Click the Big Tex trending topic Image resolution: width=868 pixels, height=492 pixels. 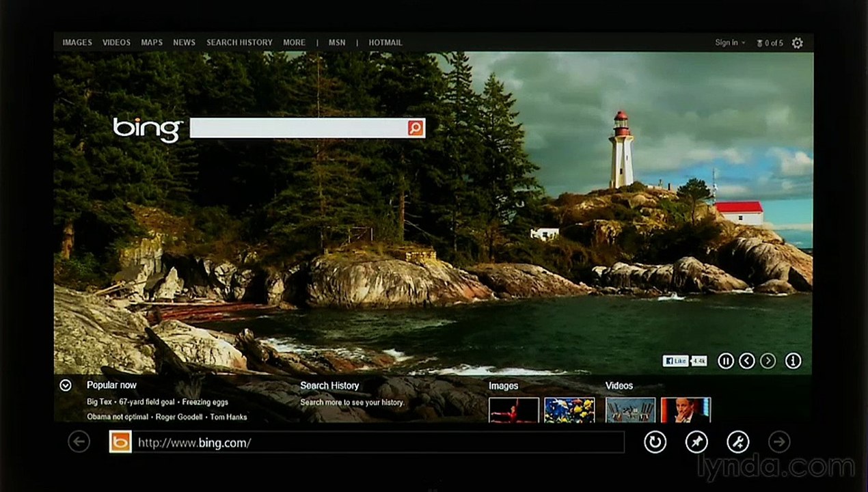[99, 402]
